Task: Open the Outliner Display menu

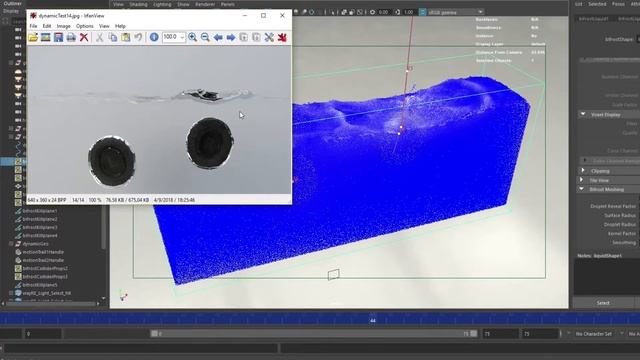Action: click(x=11, y=11)
